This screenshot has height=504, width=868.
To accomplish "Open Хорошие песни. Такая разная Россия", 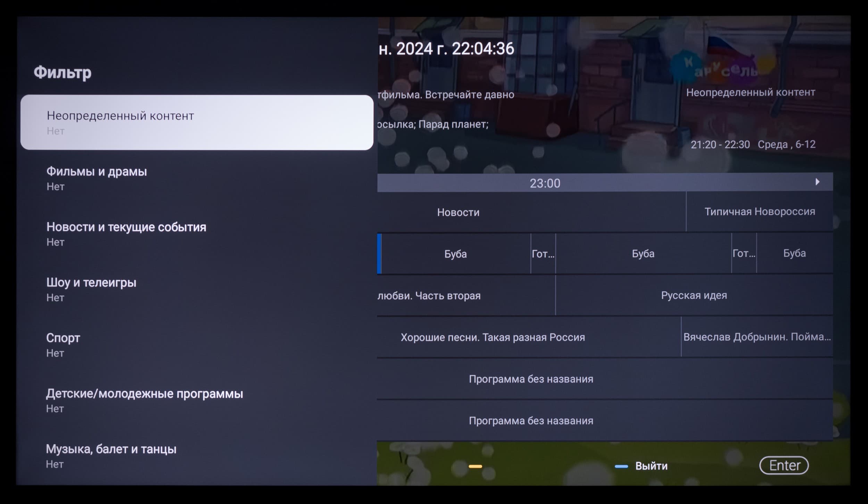I will (x=493, y=337).
